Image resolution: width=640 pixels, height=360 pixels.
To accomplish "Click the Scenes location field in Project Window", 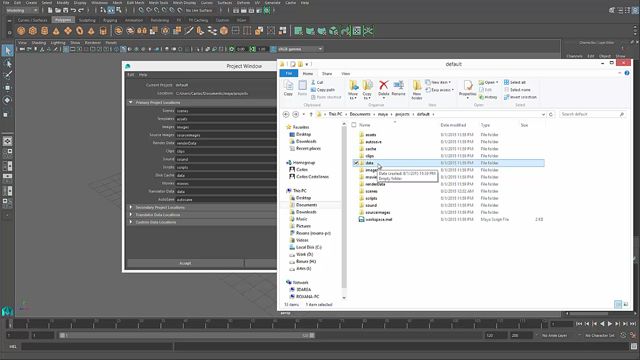I will [x=226, y=111].
